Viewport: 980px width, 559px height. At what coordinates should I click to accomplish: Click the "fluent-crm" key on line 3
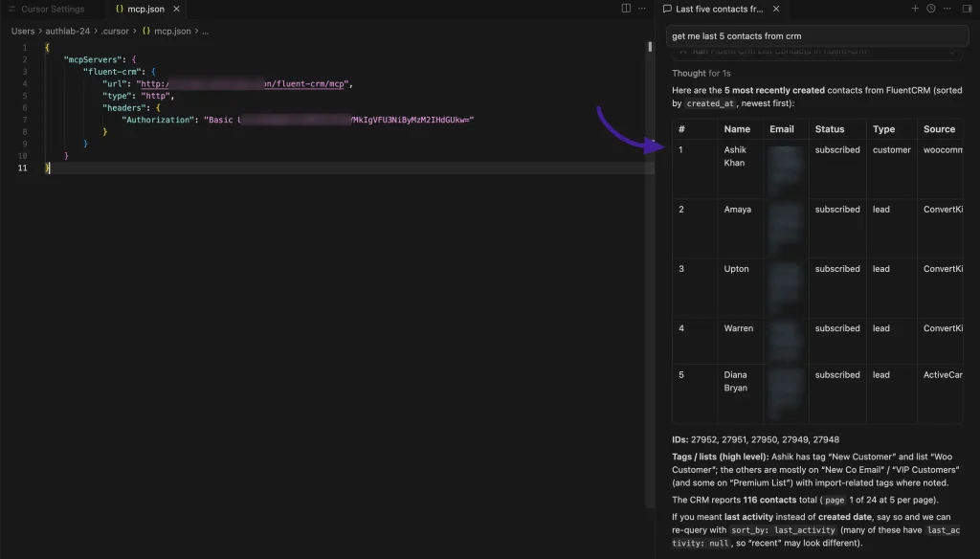[x=113, y=71]
